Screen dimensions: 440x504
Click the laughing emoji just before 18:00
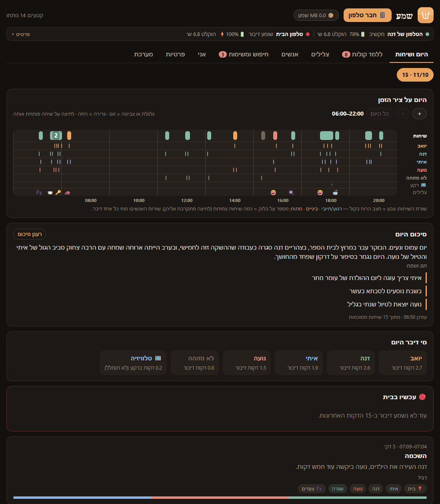pos(320,192)
